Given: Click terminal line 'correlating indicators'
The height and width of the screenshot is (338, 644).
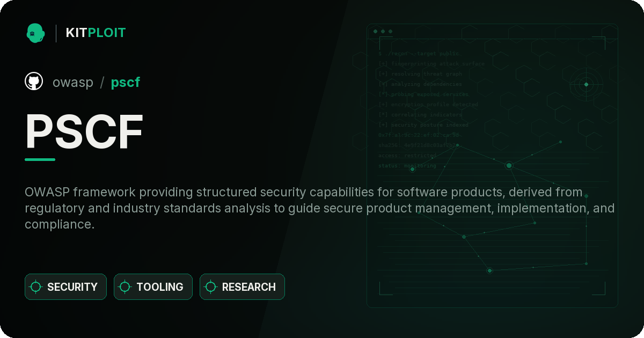Looking at the screenshot, I should pos(420,115).
